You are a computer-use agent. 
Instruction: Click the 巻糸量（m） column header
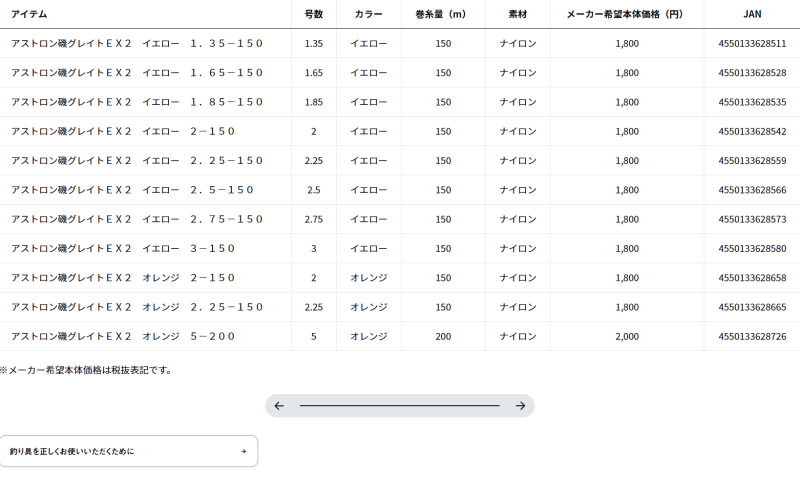(443, 14)
